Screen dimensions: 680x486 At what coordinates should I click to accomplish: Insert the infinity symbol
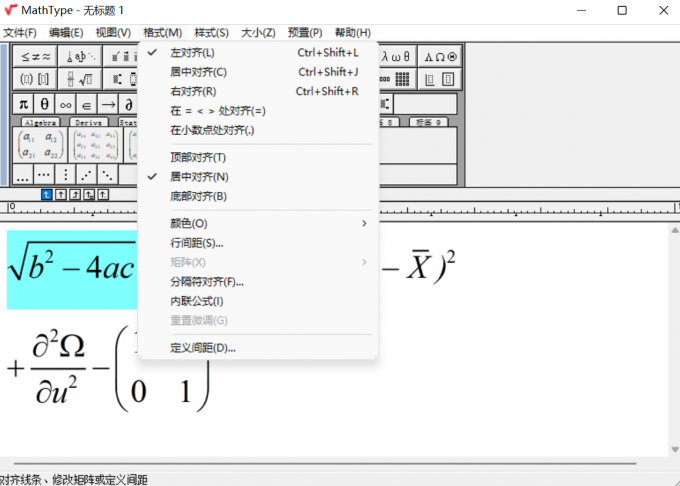[65, 104]
